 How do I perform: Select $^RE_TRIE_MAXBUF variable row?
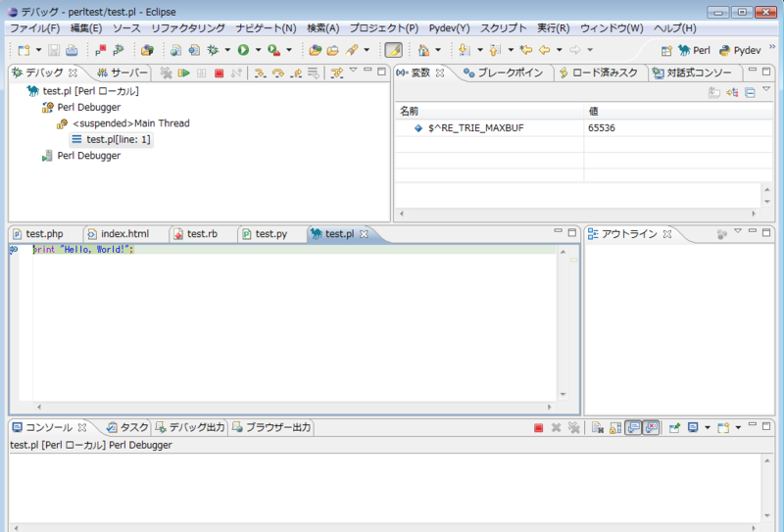click(583, 128)
